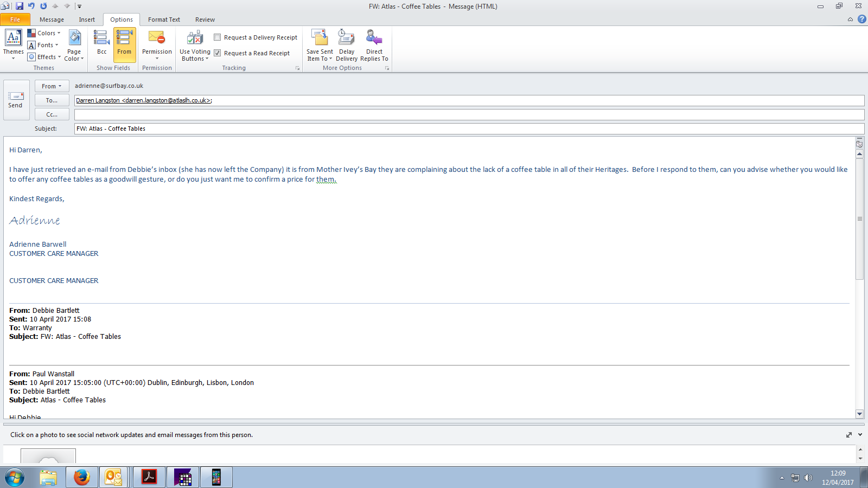Go to previous item with the up arrow icon

pyautogui.click(x=55, y=6)
